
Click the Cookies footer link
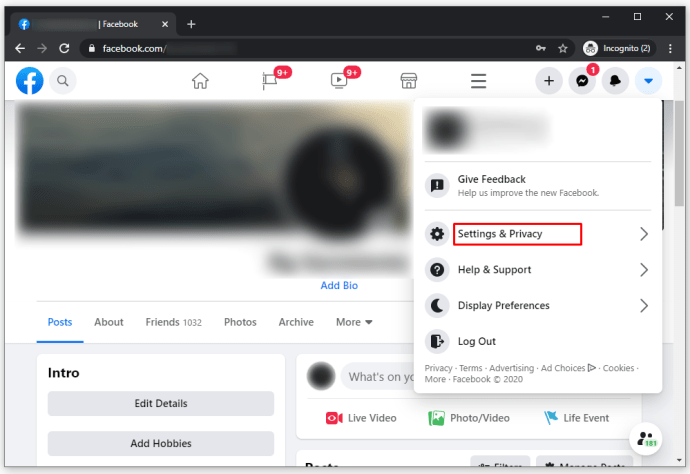618,368
